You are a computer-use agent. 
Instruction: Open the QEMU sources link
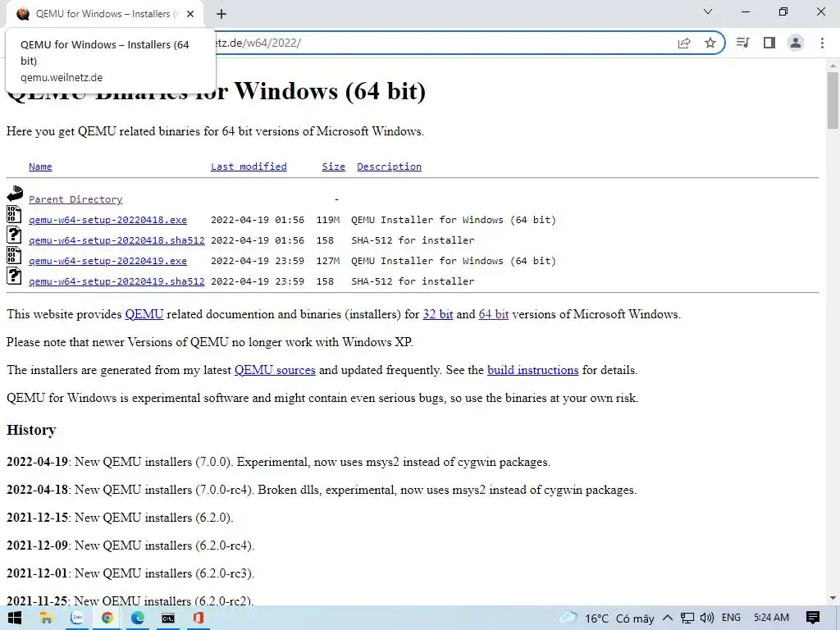[275, 370]
